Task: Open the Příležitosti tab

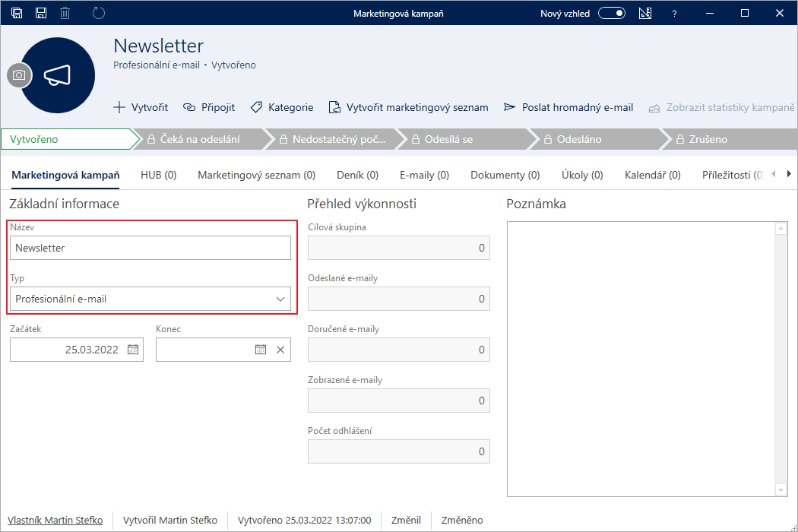Action: (x=733, y=175)
